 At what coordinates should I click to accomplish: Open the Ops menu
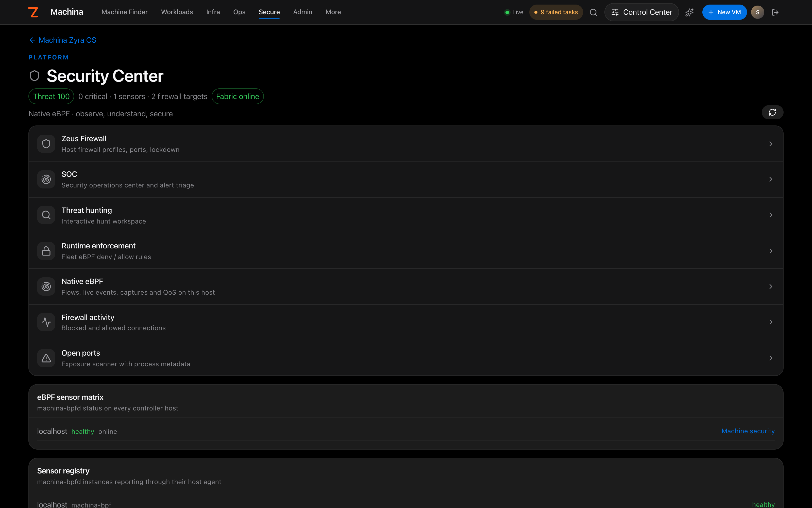coord(239,12)
